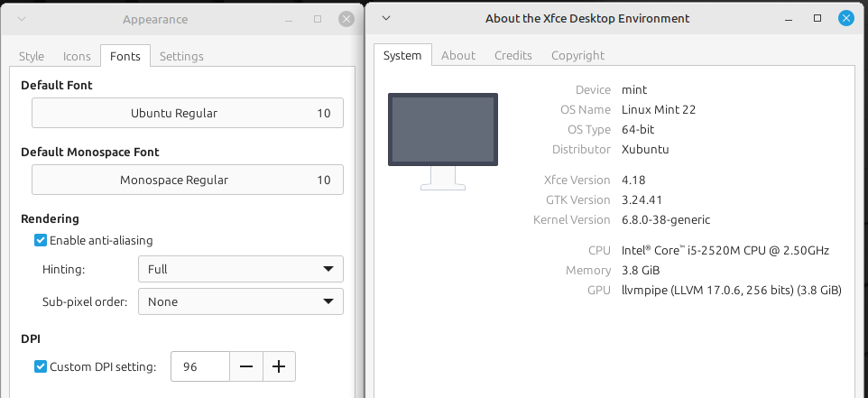
Task: Choose default font Ubuntu Regular button
Action: click(187, 113)
